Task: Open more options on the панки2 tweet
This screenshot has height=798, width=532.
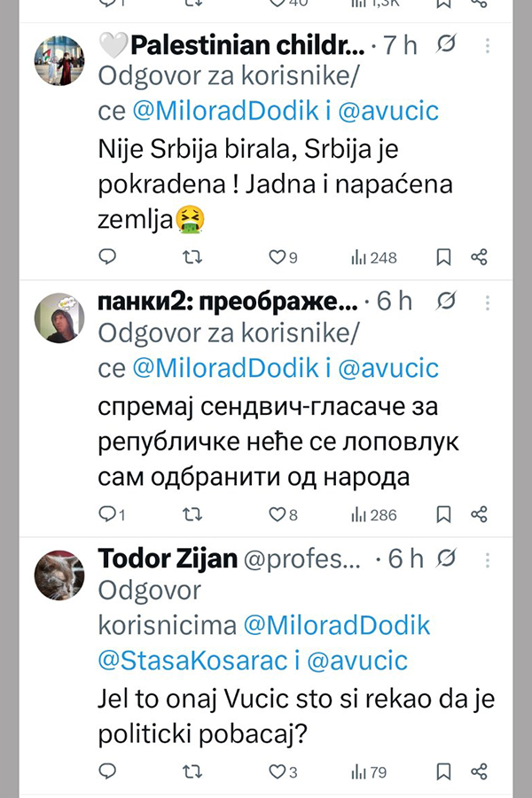Action: (487, 301)
